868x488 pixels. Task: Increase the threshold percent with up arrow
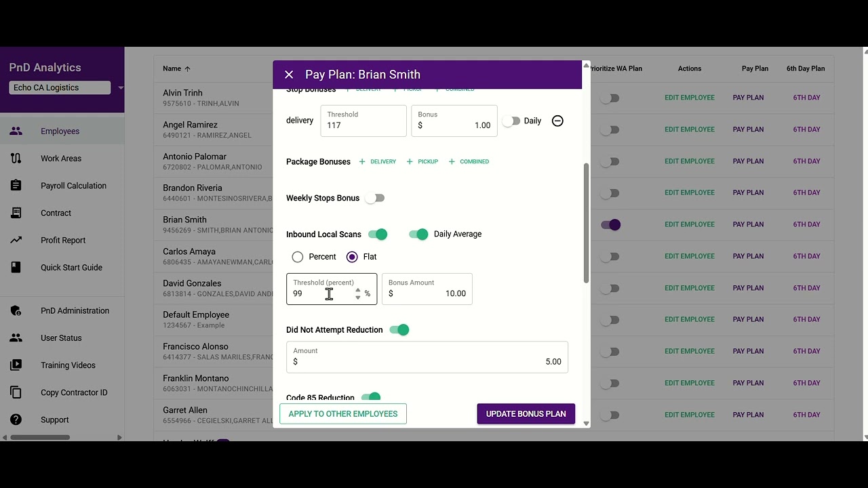coord(358,290)
